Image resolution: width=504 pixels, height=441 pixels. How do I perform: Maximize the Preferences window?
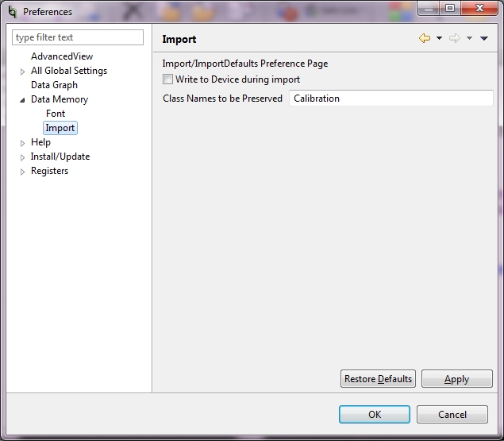(450, 9)
